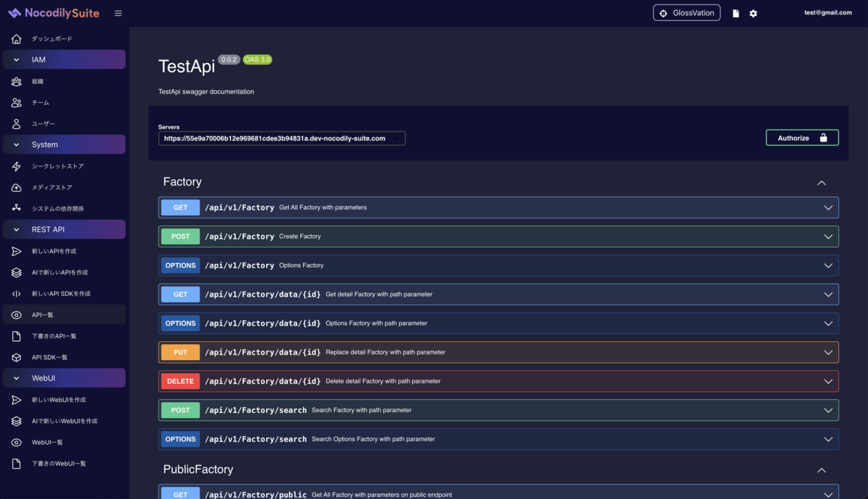Click the Servers label
868x499 pixels.
click(x=169, y=127)
